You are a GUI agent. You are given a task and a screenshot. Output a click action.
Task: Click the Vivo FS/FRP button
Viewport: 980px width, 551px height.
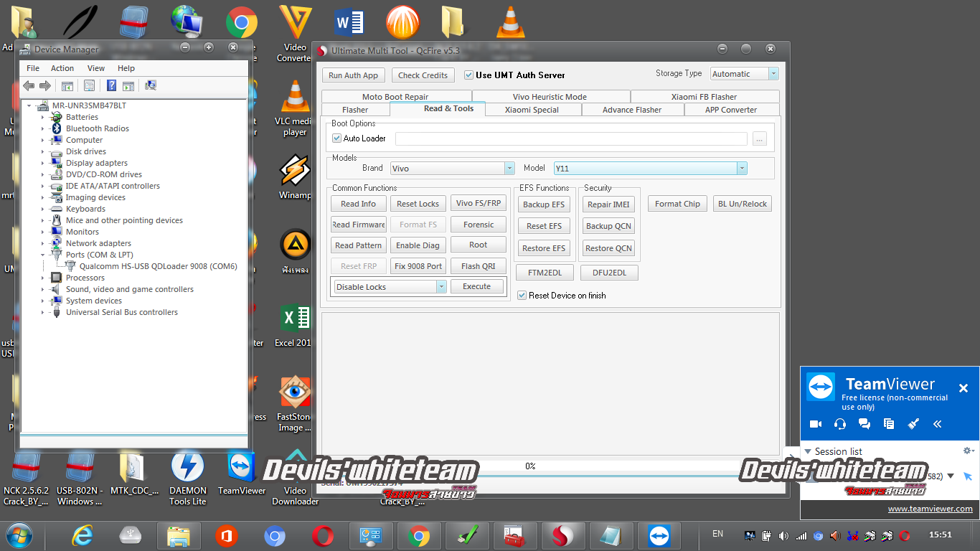pos(479,203)
